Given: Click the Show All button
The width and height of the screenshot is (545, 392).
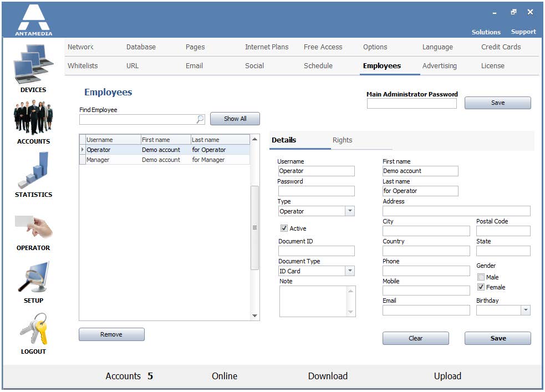Looking at the screenshot, I should tap(235, 119).
